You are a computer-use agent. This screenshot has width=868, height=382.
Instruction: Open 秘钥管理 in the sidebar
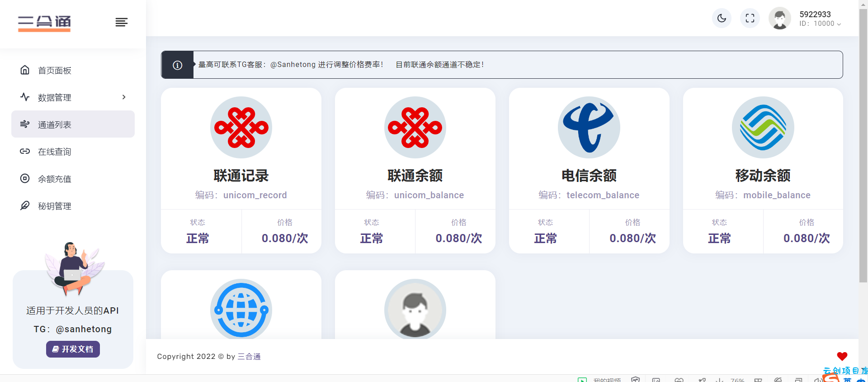point(73,206)
